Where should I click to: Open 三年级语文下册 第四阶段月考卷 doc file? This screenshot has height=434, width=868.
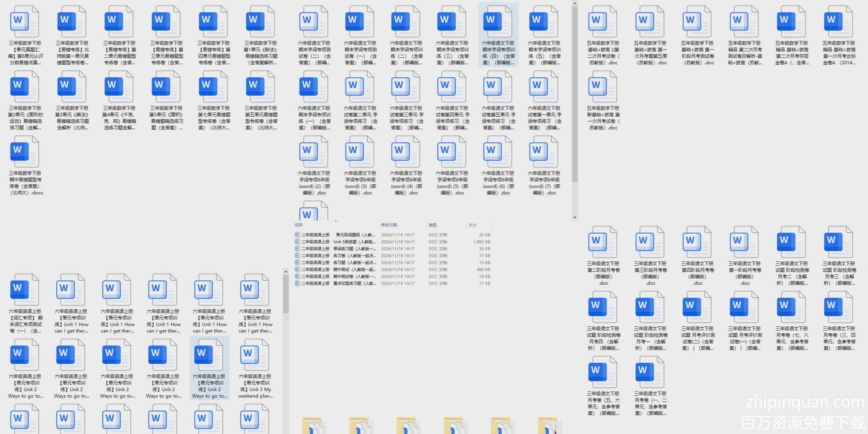point(697,256)
